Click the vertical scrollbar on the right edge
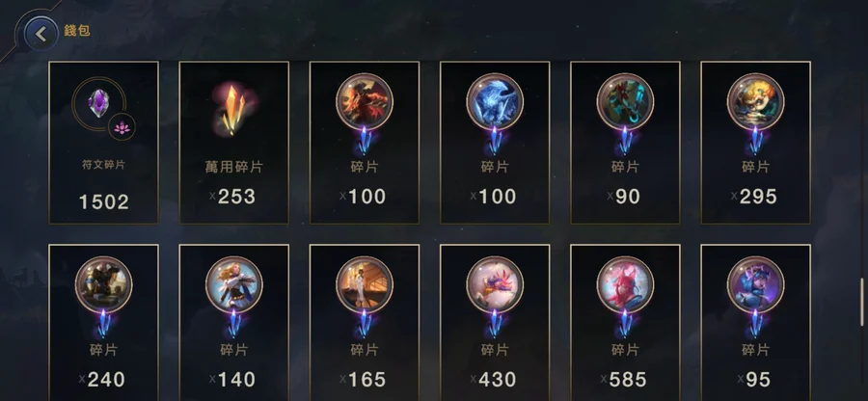The image size is (868, 401). pos(861,302)
